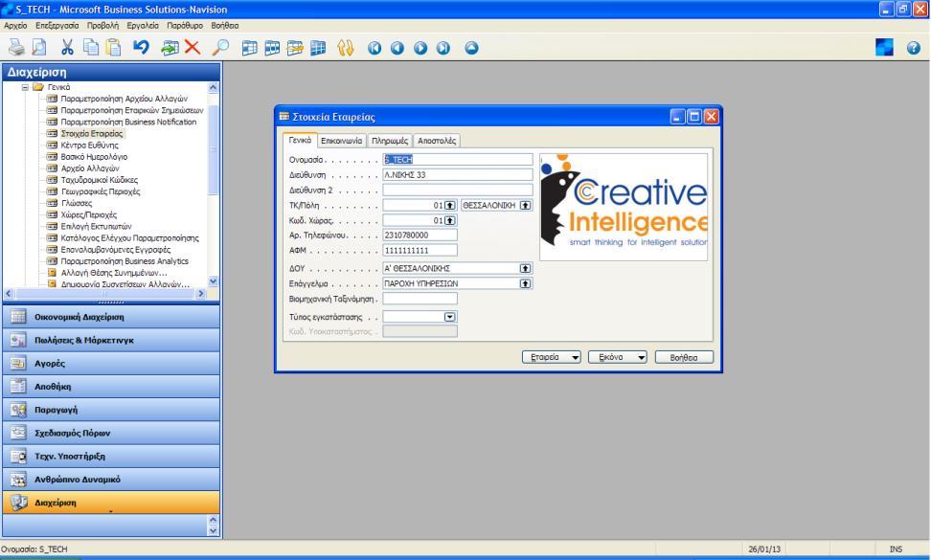Screen dimensions: 931x560
Task: Open the Αρχείο menu
Action: tap(15, 26)
